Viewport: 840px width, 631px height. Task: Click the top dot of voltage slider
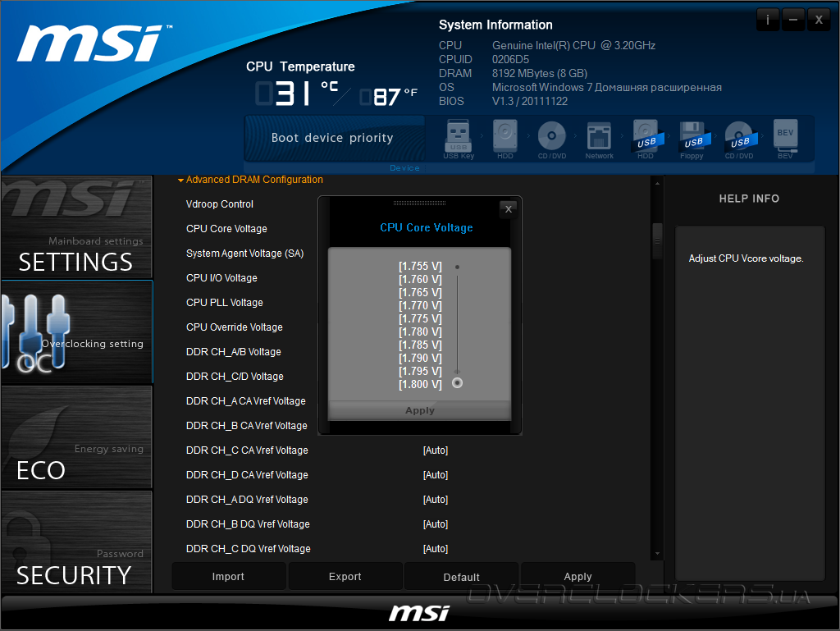[457, 267]
